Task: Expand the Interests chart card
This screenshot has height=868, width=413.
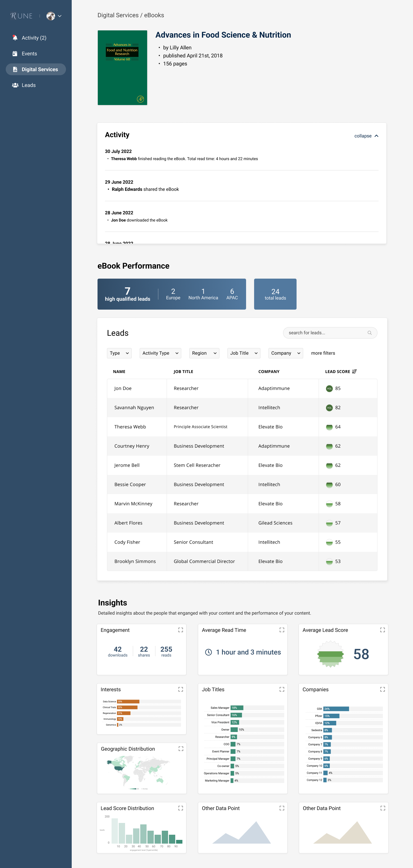Action: (x=181, y=690)
